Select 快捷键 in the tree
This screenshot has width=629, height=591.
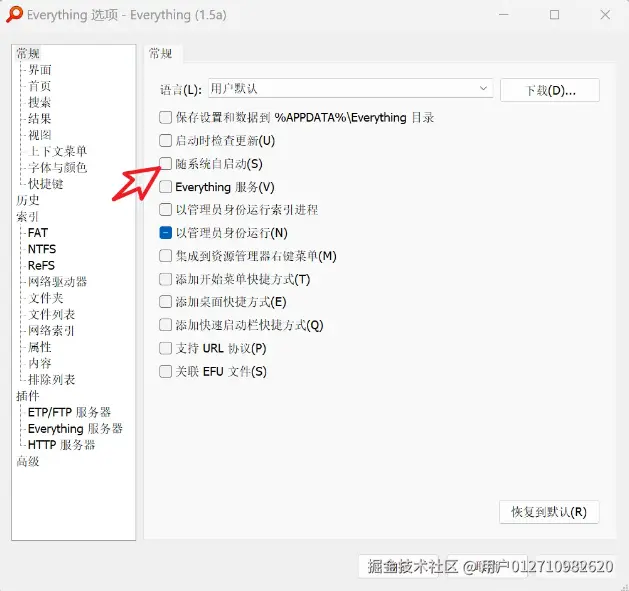[x=45, y=184]
